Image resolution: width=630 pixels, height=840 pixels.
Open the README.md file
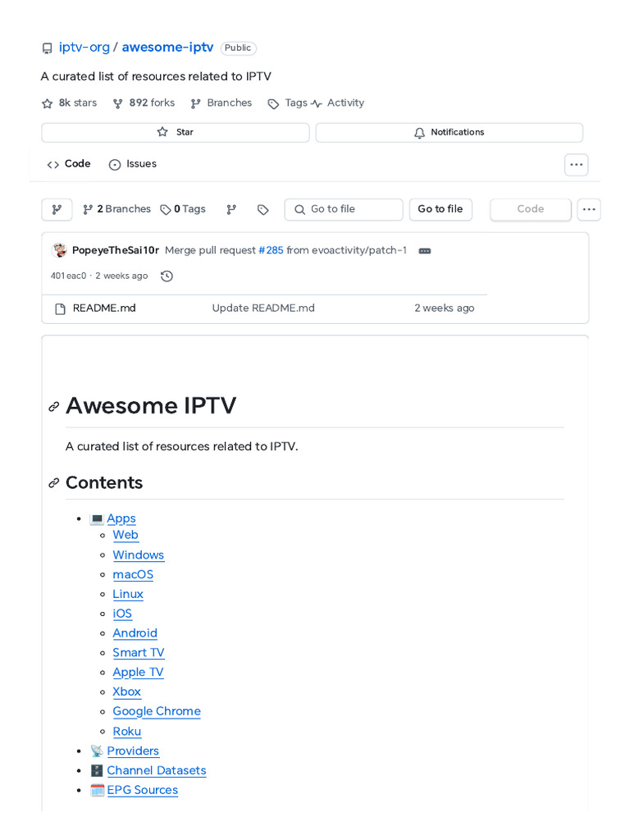coord(104,308)
